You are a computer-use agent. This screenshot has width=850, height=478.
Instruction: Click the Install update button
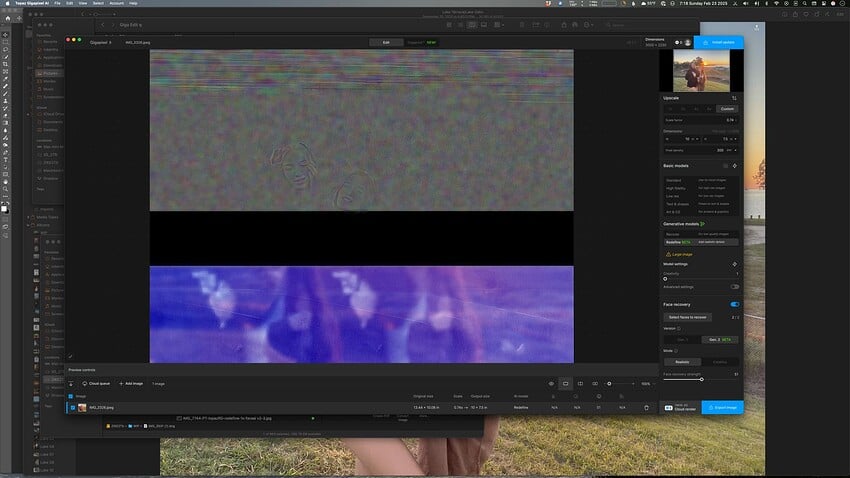tap(720, 43)
